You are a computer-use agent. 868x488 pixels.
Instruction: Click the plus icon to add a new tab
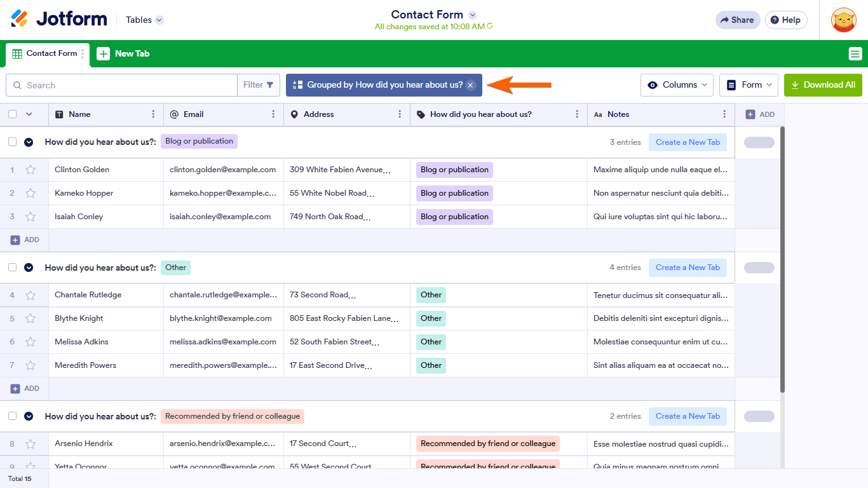pyautogui.click(x=104, y=54)
